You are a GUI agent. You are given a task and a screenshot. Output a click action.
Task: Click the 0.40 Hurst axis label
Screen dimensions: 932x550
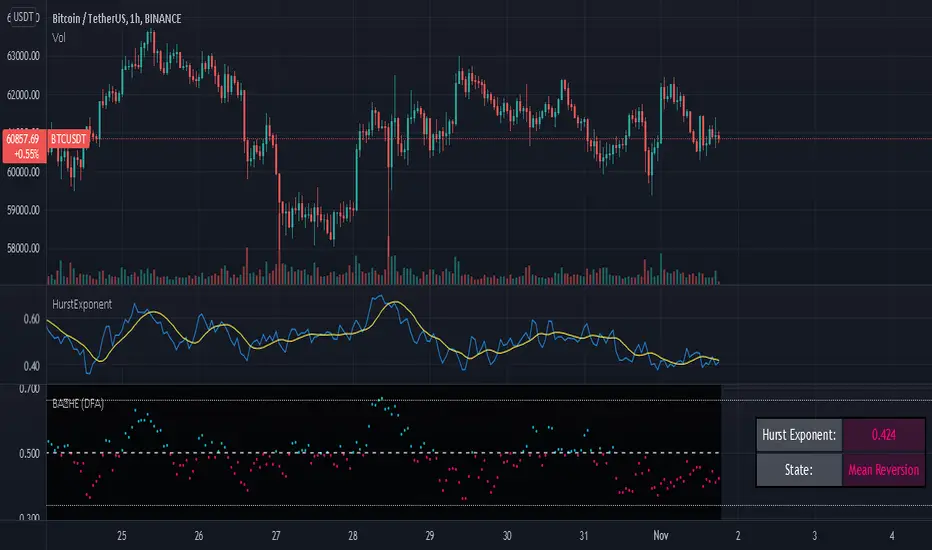point(32,366)
